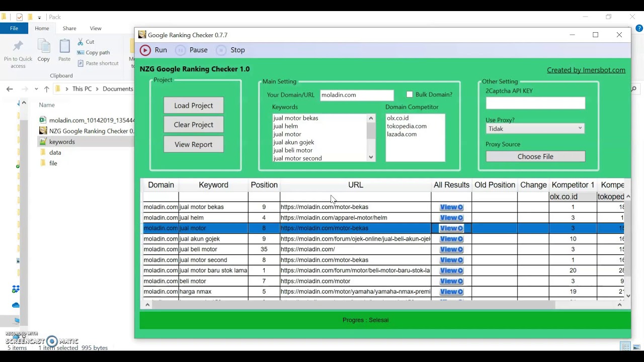The image size is (644, 362).
Task: Toggle the Bulk Domain checkbox
Action: click(410, 95)
